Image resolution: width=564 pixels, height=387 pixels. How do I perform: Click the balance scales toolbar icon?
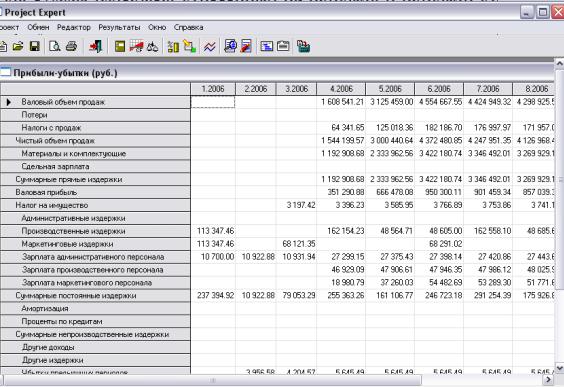(x=153, y=46)
